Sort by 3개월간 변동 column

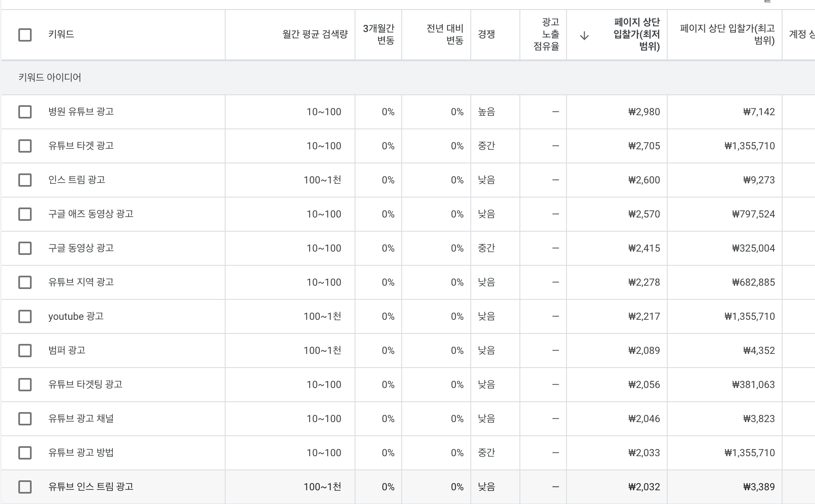378,35
